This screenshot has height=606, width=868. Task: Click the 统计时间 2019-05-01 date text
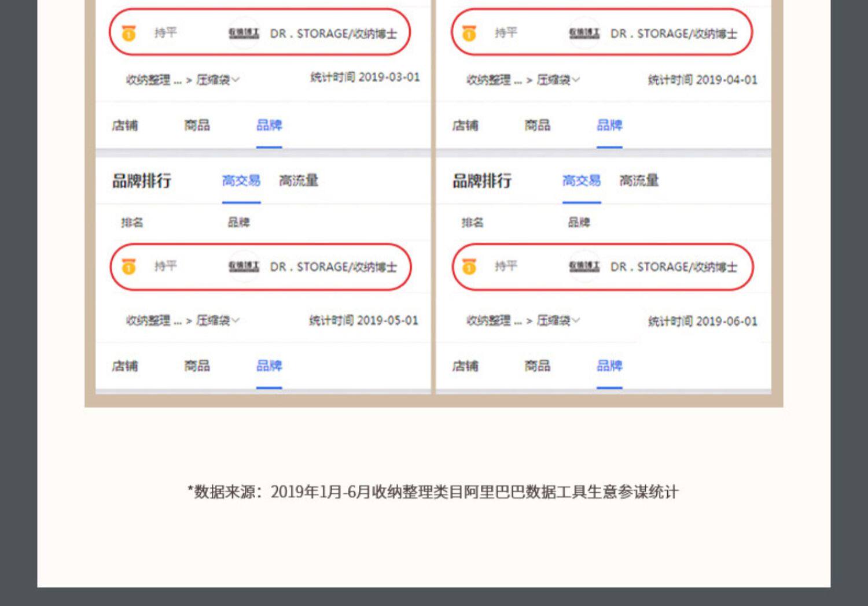(364, 320)
